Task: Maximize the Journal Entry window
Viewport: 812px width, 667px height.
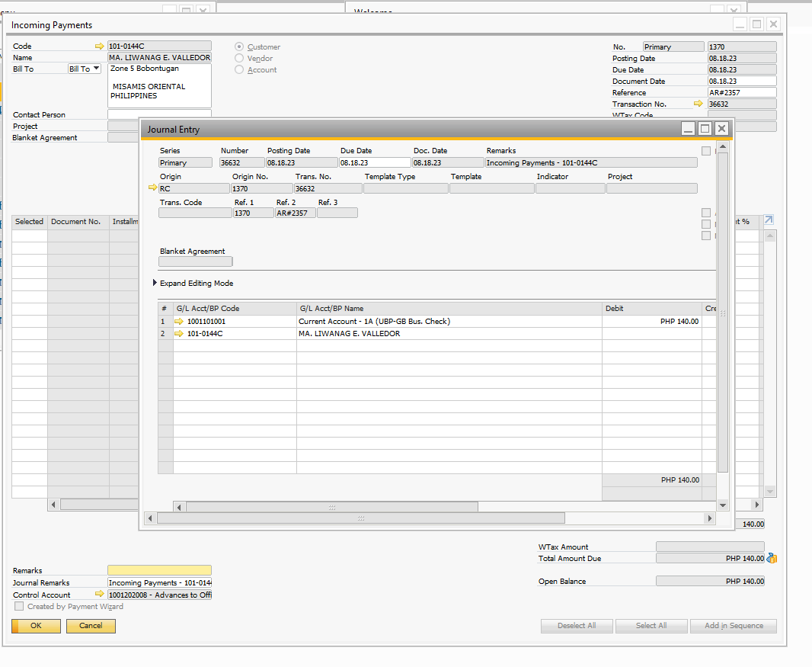Action: point(705,129)
